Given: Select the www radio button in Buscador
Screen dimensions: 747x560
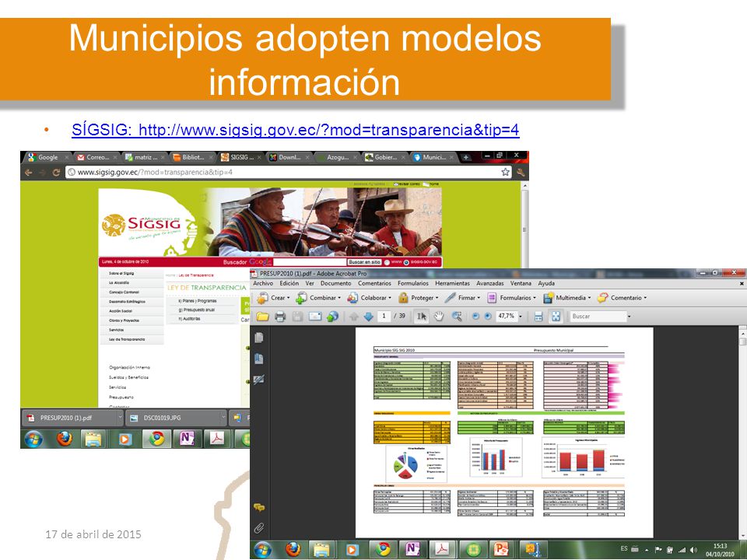Looking at the screenshot, I should pos(388,262).
